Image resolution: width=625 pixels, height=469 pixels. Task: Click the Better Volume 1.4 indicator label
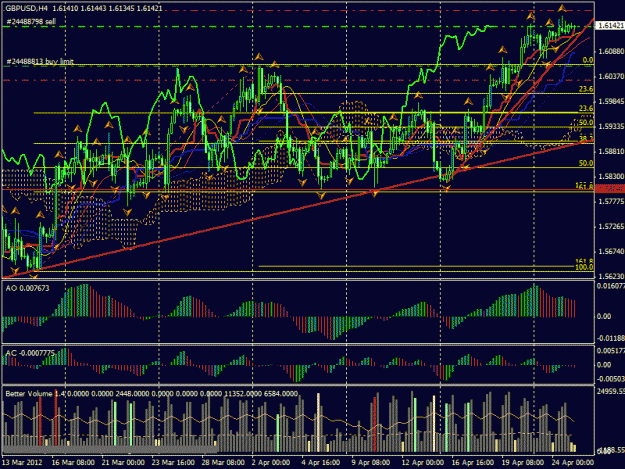click(35, 394)
